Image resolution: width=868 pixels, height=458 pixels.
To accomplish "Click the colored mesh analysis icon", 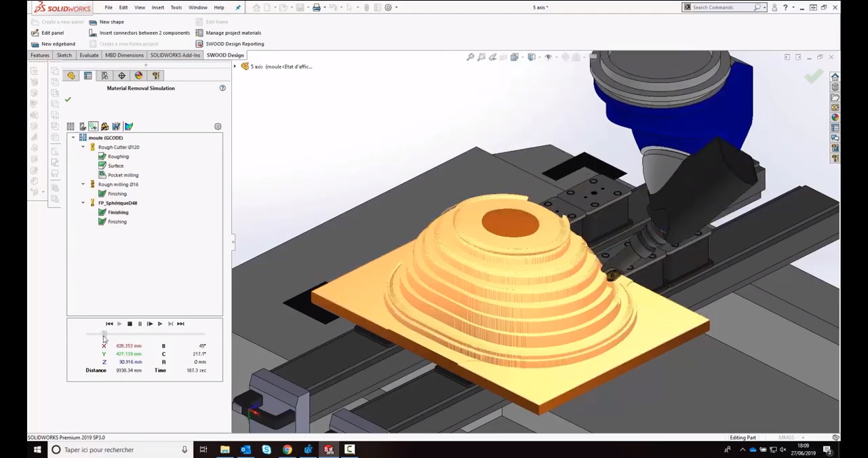I will [129, 127].
